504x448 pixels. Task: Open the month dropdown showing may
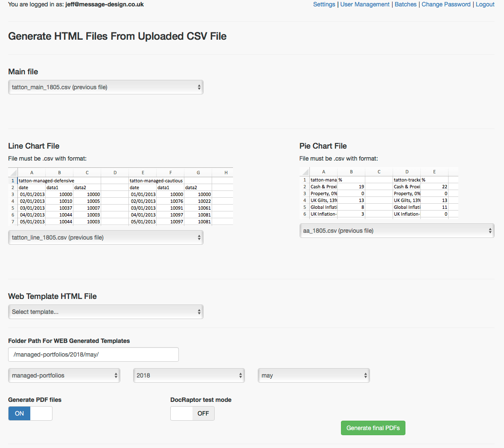pos(314,375)
